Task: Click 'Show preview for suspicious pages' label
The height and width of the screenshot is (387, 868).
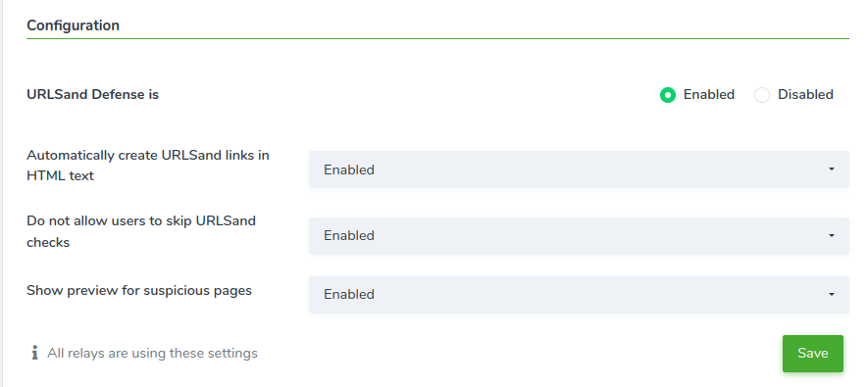Action: (x=139, y=290)
